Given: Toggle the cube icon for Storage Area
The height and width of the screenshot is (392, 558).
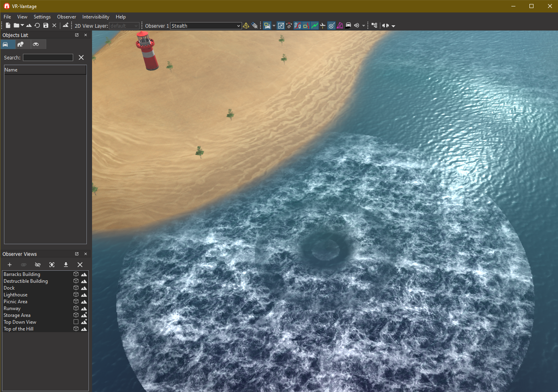Looking at the screenshot, I should point(76,315).
